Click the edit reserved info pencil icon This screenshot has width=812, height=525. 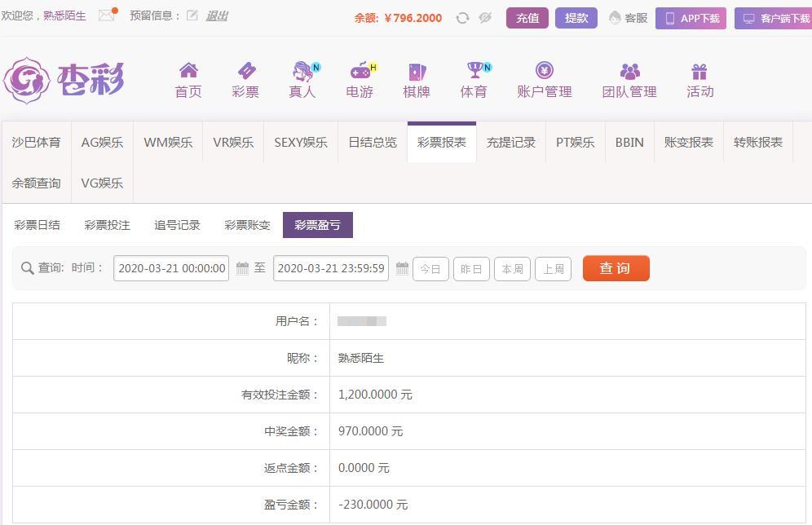[192, 15]
